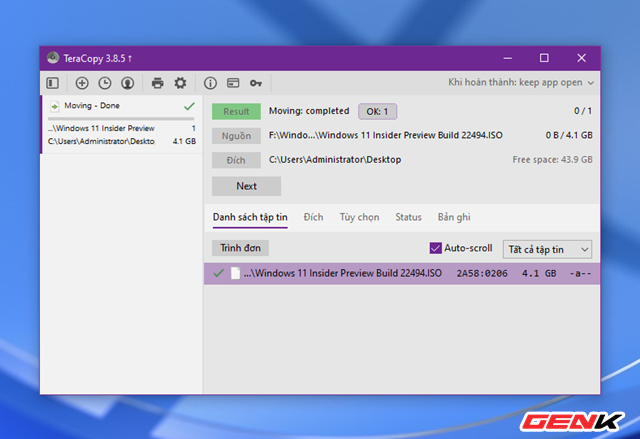Screen dimensions: 640x439
Task: Click the 'Đích' target button beside Desktop path
Action: click(236, 160)
